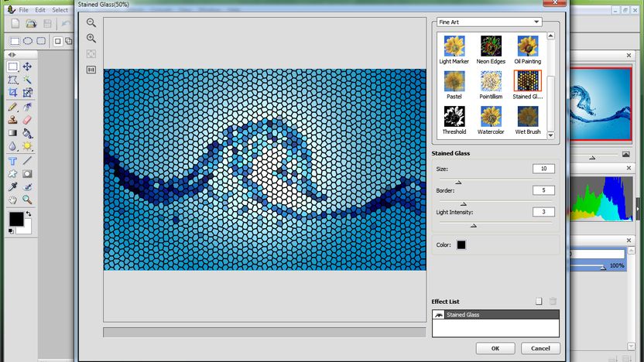Click the fit-to-window icon in the dialog
The width and height of the screenshot is (644, 362).
tap(91, 54)
